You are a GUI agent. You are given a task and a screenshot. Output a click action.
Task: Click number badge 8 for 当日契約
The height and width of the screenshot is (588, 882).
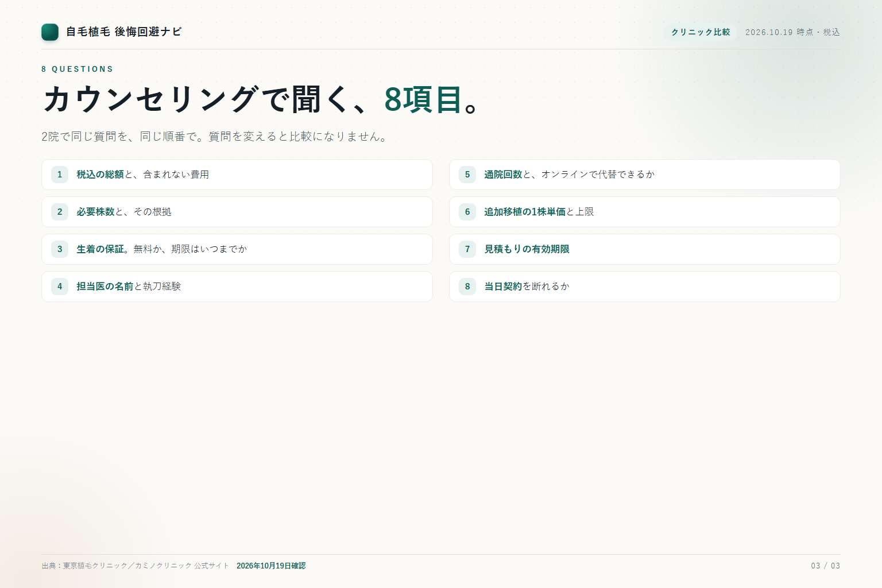coord(467,287)
